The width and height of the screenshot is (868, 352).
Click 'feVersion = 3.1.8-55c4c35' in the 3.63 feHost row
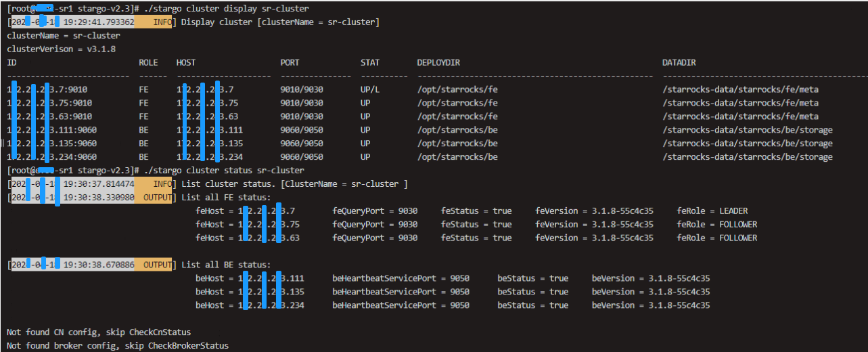tap(595, 238)
